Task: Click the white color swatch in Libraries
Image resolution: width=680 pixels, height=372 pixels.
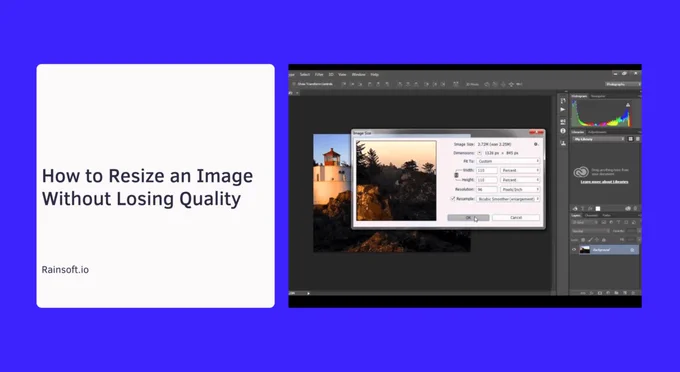Action: [598, 209]
